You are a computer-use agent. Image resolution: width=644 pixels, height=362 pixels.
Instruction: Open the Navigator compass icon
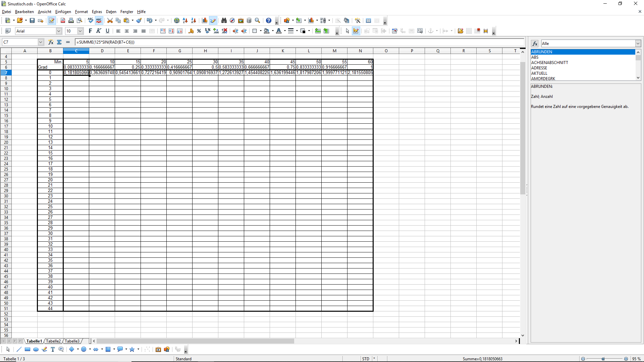[232, 20]
